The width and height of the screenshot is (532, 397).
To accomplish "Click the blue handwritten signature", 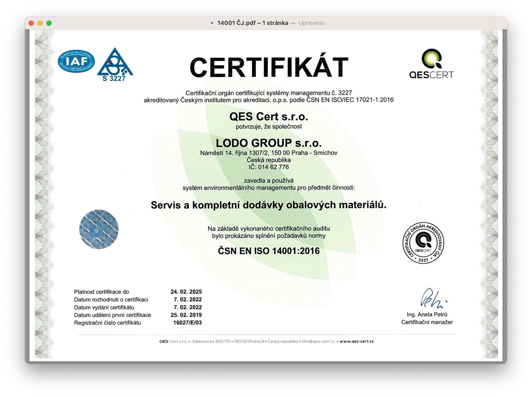I will coord(432,298).
